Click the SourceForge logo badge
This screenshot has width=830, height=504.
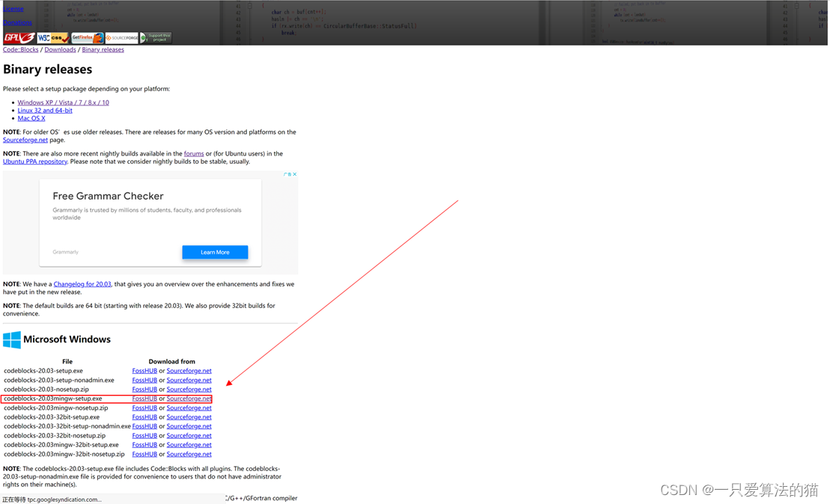tap(122, 37)
